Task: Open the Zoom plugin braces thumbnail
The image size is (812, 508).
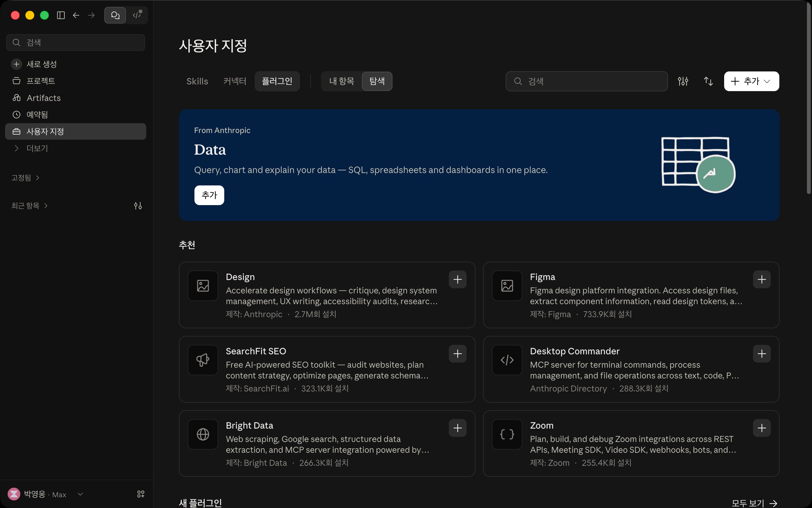Action: coord(507,434)
